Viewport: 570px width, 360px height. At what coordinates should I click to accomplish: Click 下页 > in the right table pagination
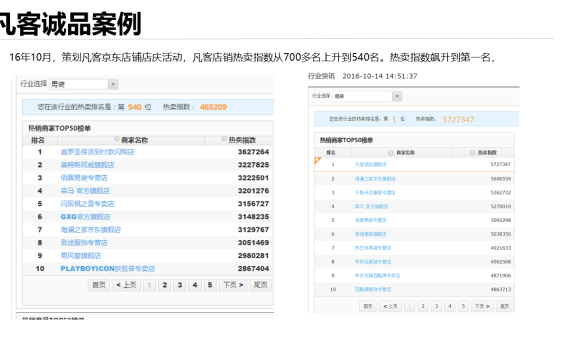coord(482,306)
